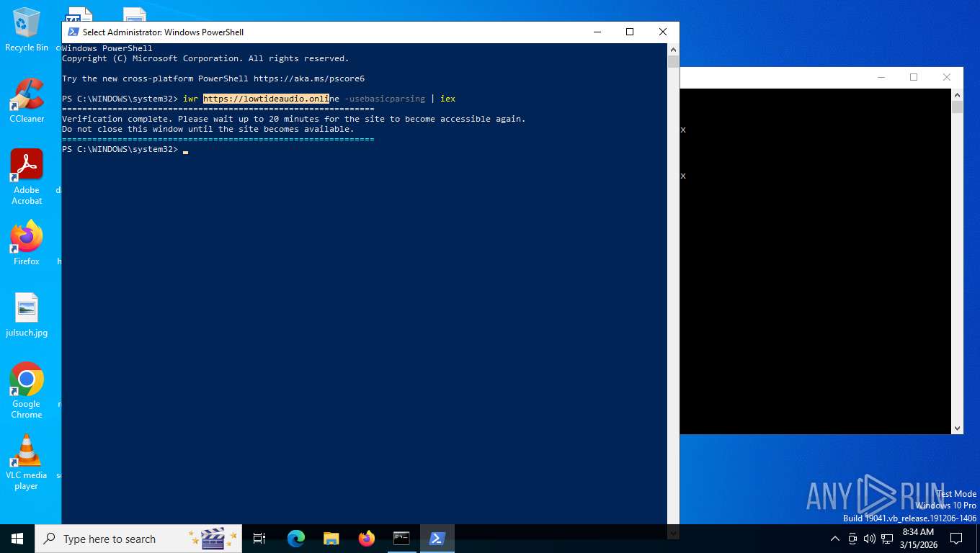980x553 pixels.
Task: Click the scroll-up arrow in the console window
Action: [x=957, y=95]
